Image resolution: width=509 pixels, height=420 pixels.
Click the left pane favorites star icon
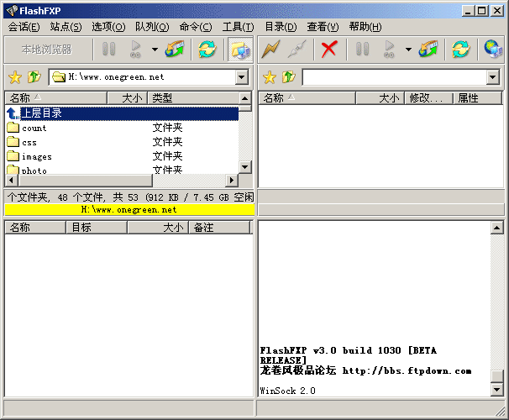(x=15, y=77)
